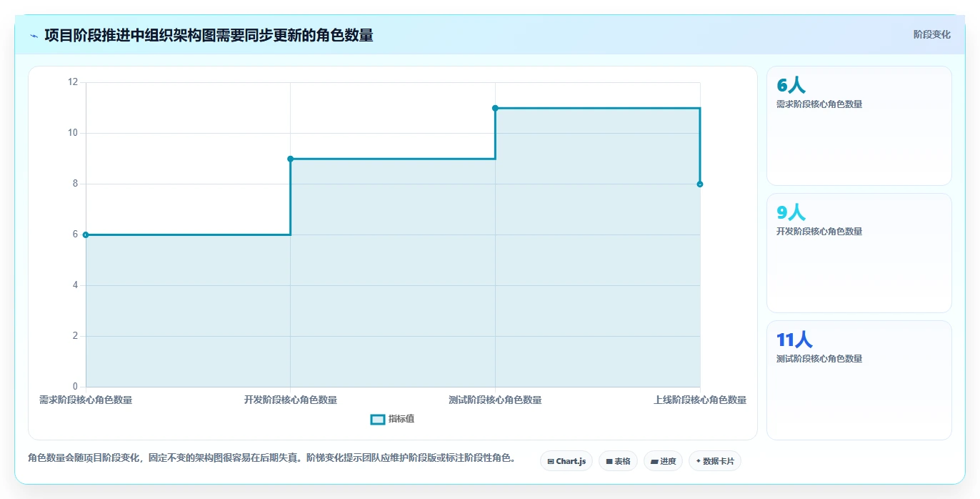Click the data point at 需求阶段 value 6
980x499 pixels.
(x=86, y=234)
